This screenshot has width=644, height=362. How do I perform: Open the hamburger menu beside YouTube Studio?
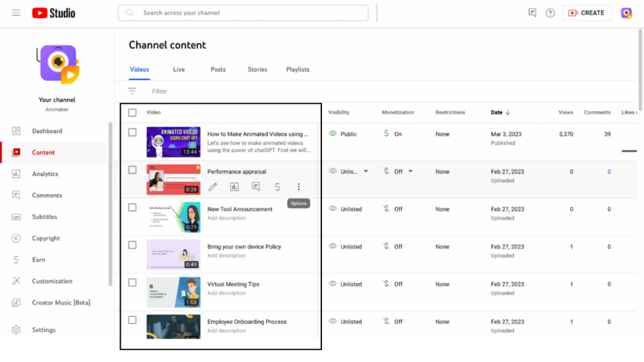(x=16, y=13)
